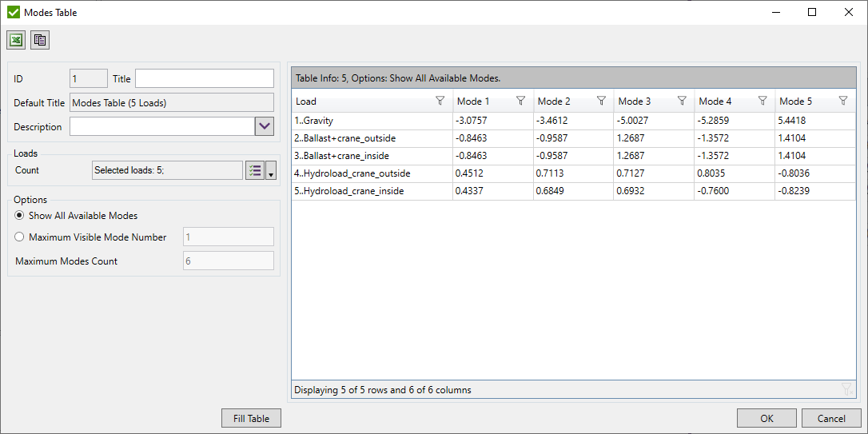Image resolution: width=868 pixels, height=434 pixels.
Task: Click the filter icon on Mode 5 column
Action: coord(843,101)
